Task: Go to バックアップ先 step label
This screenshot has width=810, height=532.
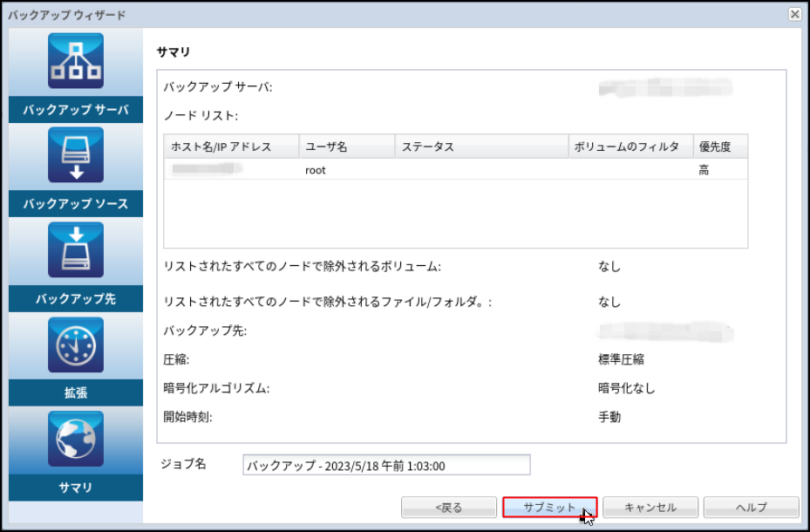Action: pyautogui.click(x=76, y=298)
